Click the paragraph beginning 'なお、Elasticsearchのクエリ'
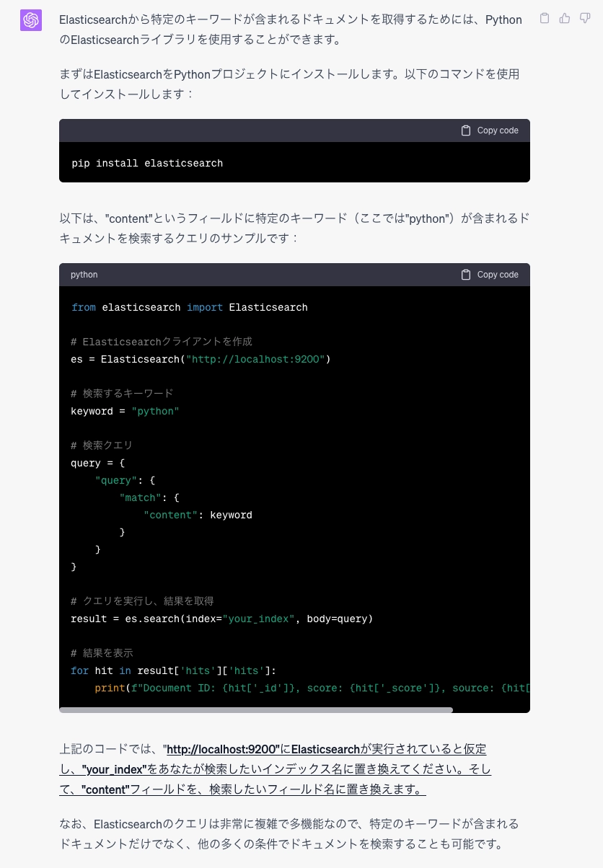 pos(289,833)
